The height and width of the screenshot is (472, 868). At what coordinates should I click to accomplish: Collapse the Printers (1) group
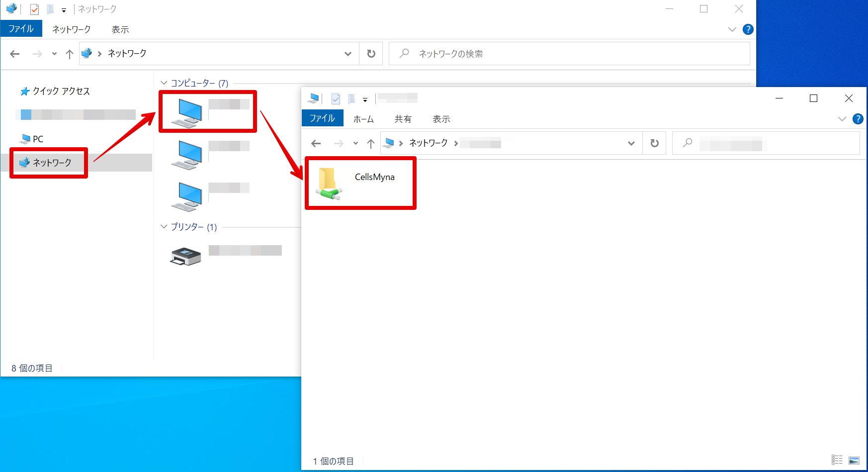(x=164, y=226)
